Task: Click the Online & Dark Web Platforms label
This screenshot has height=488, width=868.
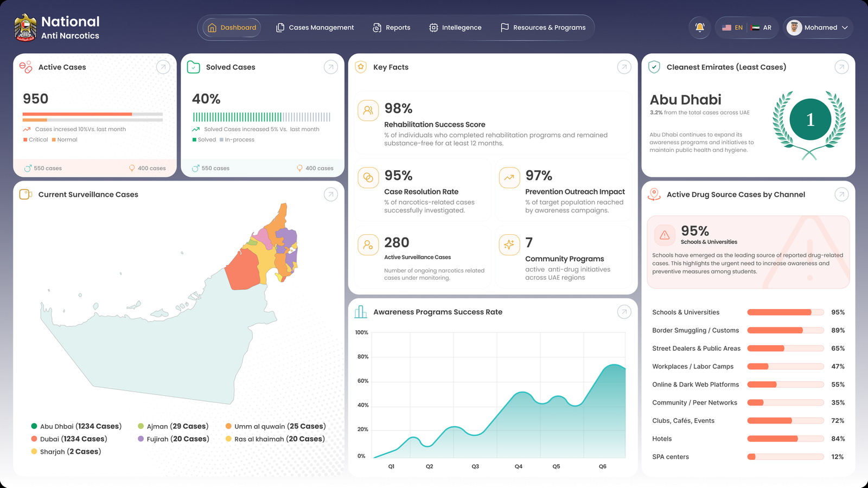Action: pyautogui.click(x=695, y=384)
